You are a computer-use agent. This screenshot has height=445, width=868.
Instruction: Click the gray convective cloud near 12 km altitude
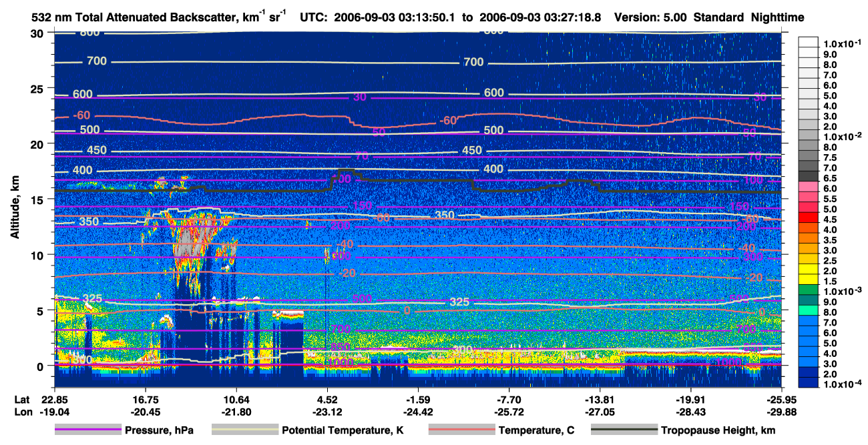(x=194, y=239)
